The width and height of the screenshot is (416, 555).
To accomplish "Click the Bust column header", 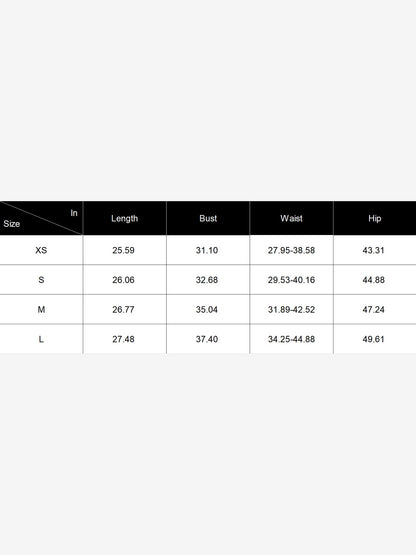I will (x=208, y=218).
